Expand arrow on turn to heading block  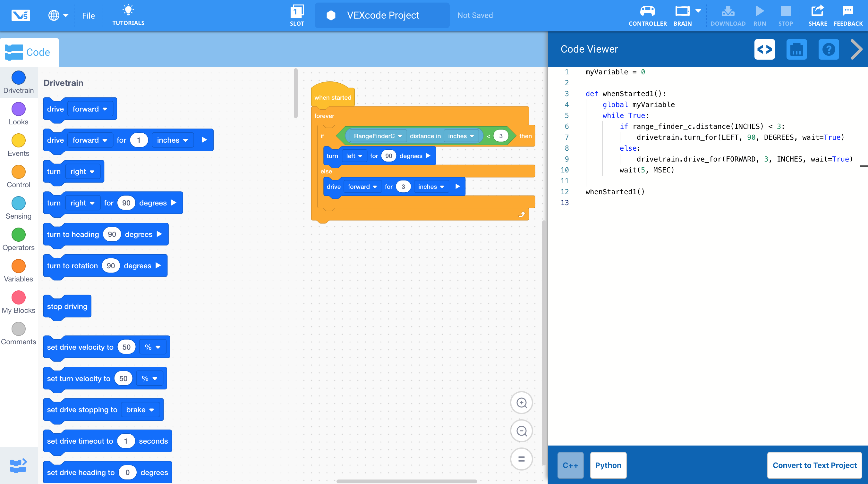[x=159, y=234]
